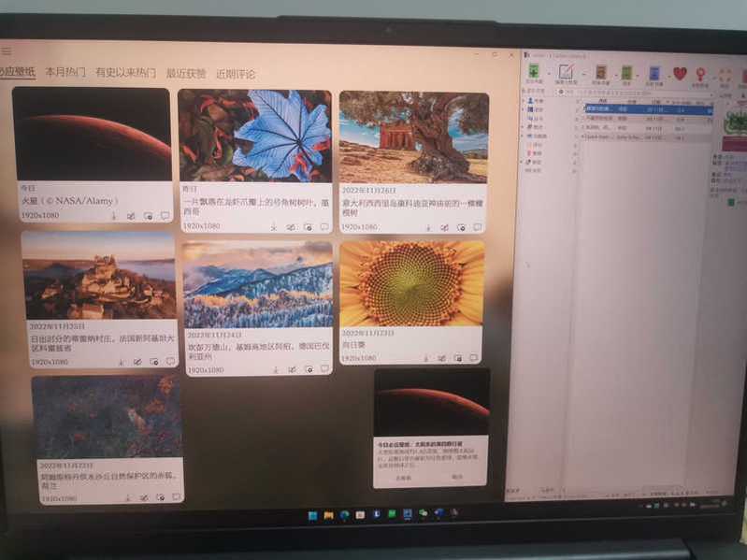This screenshot has height=560, width=747.
Task: Switch to the 有史以来热门 tab
Action: (x=126, y=73)
